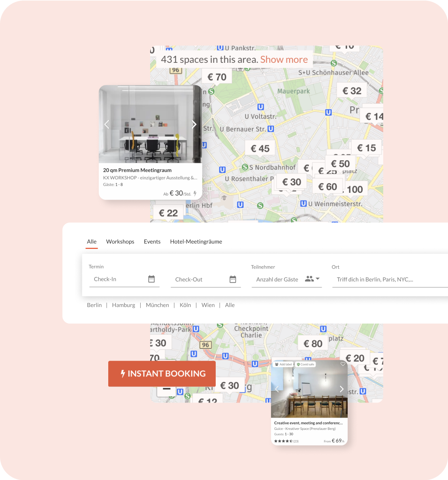Expand the Anzahl der Gäste dropdown
This screenshot has height=480, width=448.
(x=318, y=279)
